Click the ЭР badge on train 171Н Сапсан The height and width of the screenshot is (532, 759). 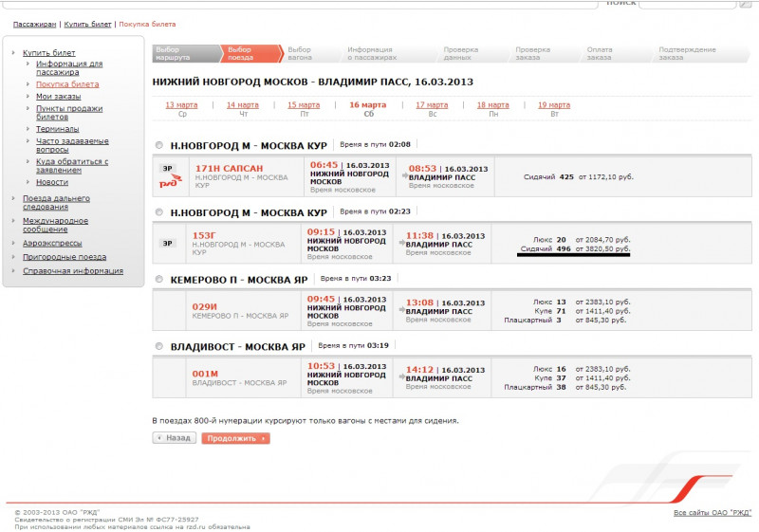tap(167, 167)
